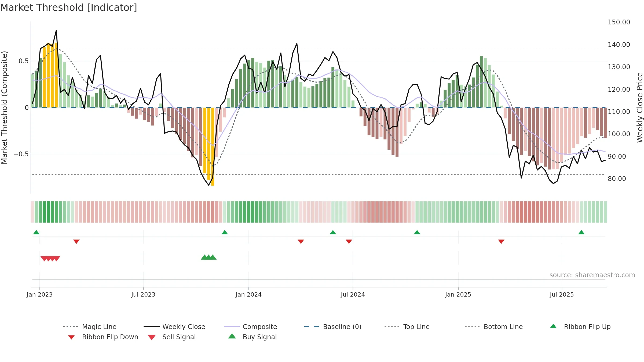Viewport: 644px width, 362px height.
Task: Select the red flip-down marker in Mar 2025
Action: click(501, 242)
